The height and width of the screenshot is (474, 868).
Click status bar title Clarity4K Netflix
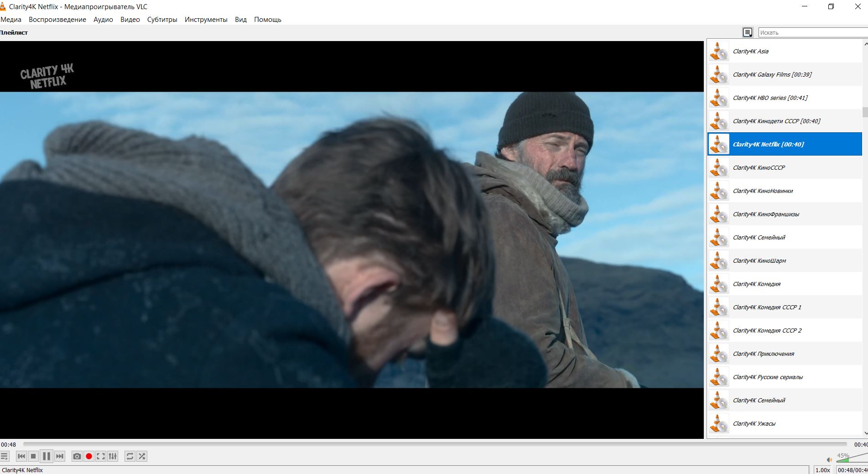pyautogui.click(x=22, y=470)
